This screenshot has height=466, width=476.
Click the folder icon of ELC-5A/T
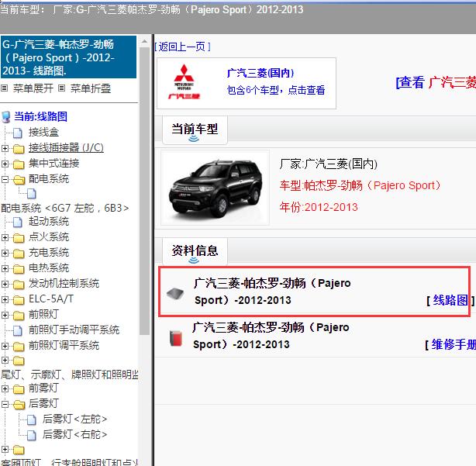[19, 299]
